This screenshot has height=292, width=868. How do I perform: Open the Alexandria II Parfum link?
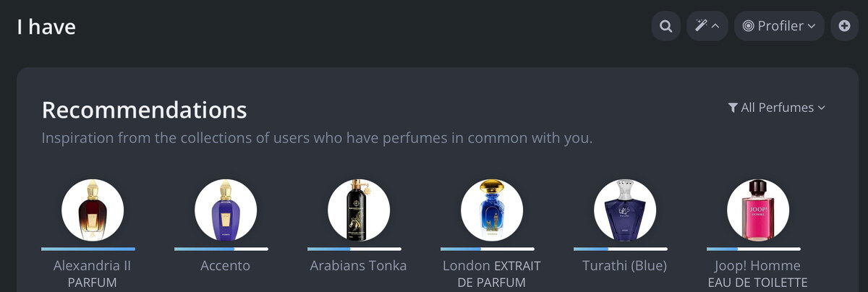[x=93, y=273]
